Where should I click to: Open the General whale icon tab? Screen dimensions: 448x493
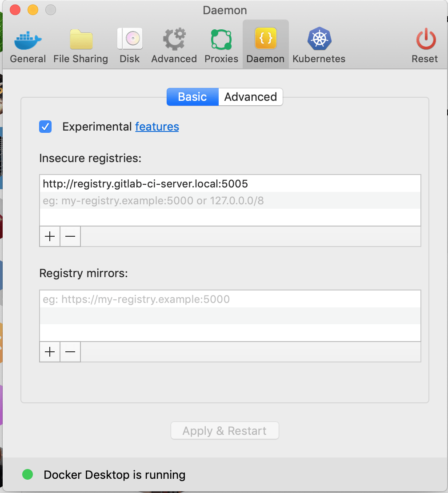[28, 45]
